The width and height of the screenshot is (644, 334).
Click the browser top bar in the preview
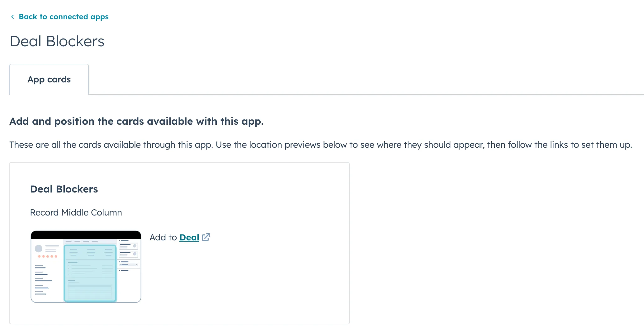[x=86, y=234]
